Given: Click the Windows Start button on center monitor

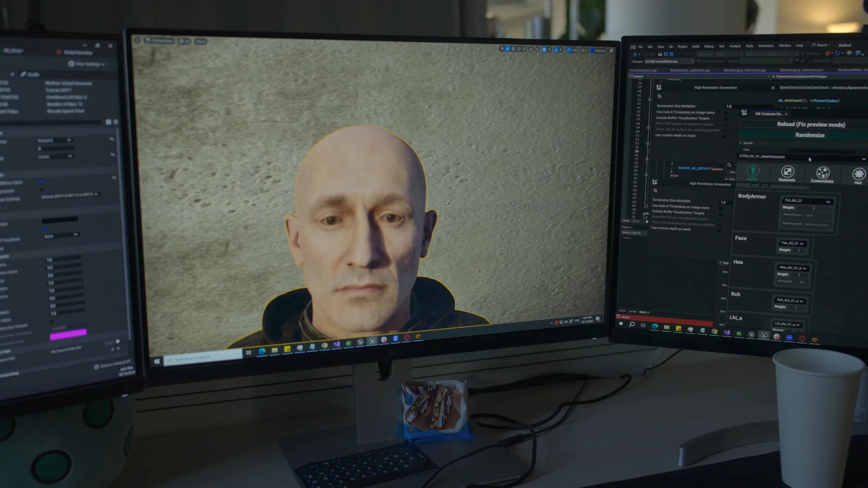Looking at the screenshot, I should click(x=157, y=362).
